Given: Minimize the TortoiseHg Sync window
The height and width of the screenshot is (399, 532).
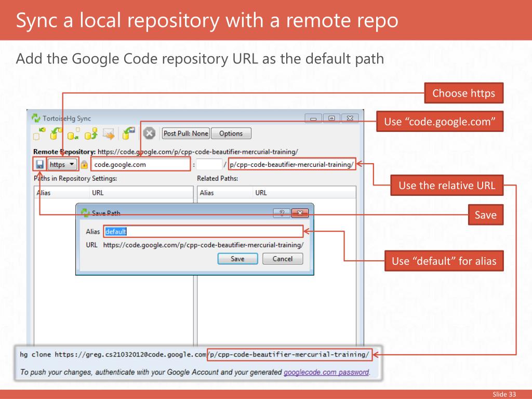Looking at the screenshot, I should click(313, 118).
